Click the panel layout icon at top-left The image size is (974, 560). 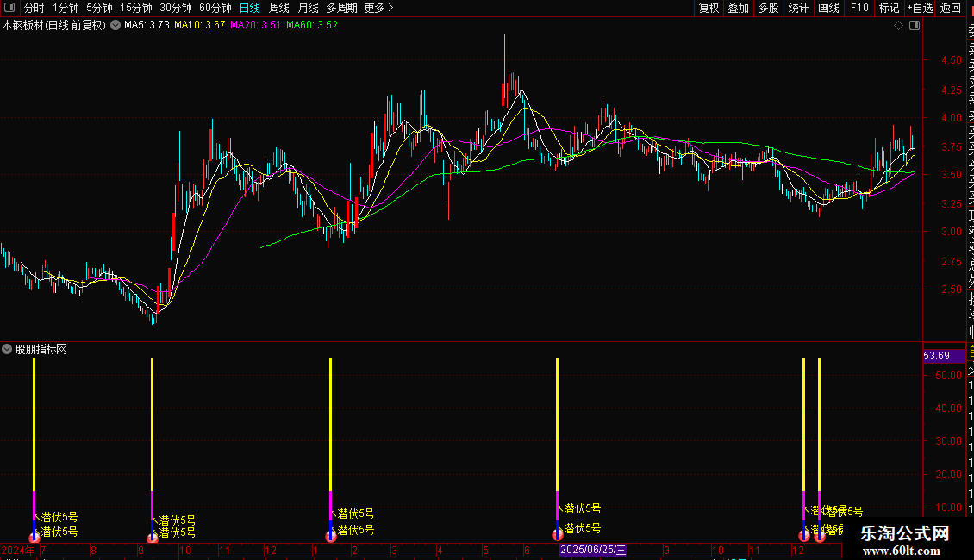tap(9, 8)
